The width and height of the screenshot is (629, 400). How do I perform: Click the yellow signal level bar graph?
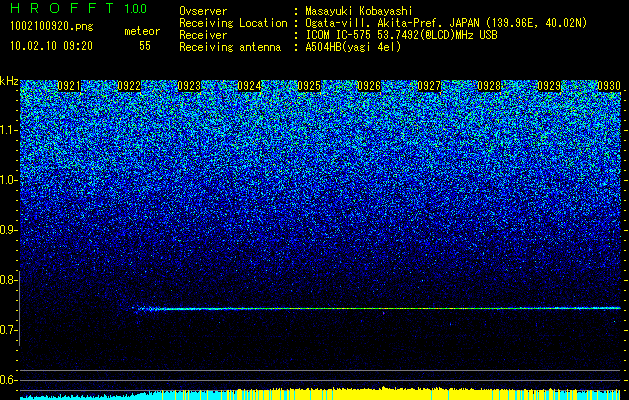click(x=391, y=394)
